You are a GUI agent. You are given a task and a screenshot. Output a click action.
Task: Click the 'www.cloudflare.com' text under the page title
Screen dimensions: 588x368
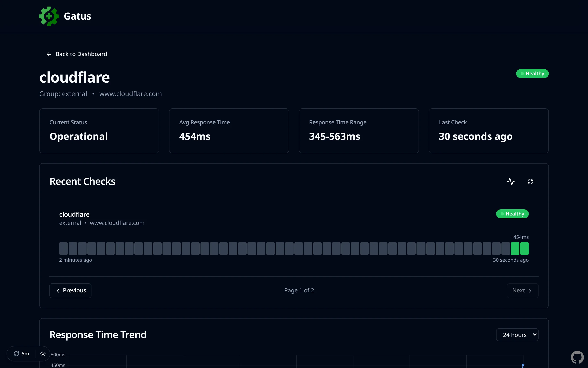130,94
